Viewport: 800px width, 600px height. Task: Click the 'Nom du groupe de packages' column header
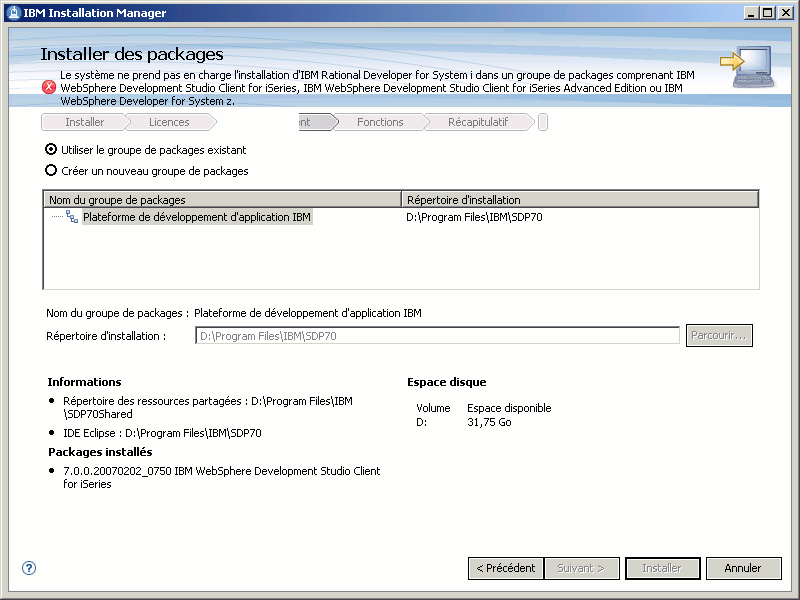[223, 199]
